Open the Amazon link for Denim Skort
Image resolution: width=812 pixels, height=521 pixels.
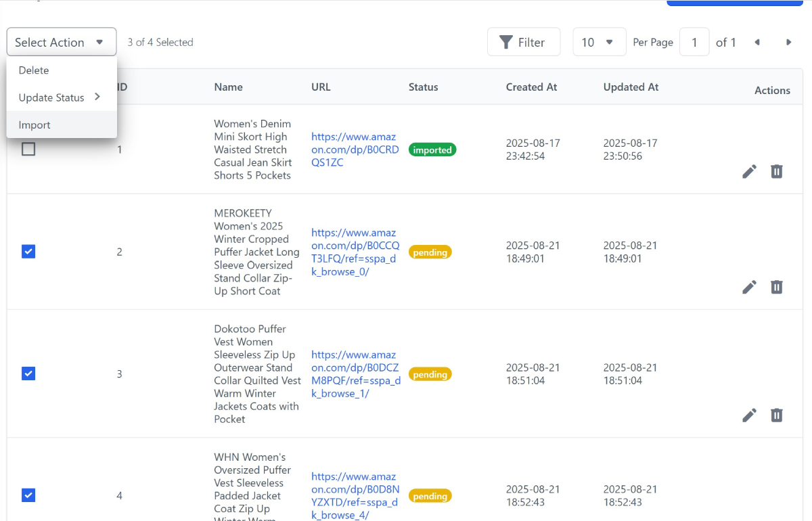(355, 150)
